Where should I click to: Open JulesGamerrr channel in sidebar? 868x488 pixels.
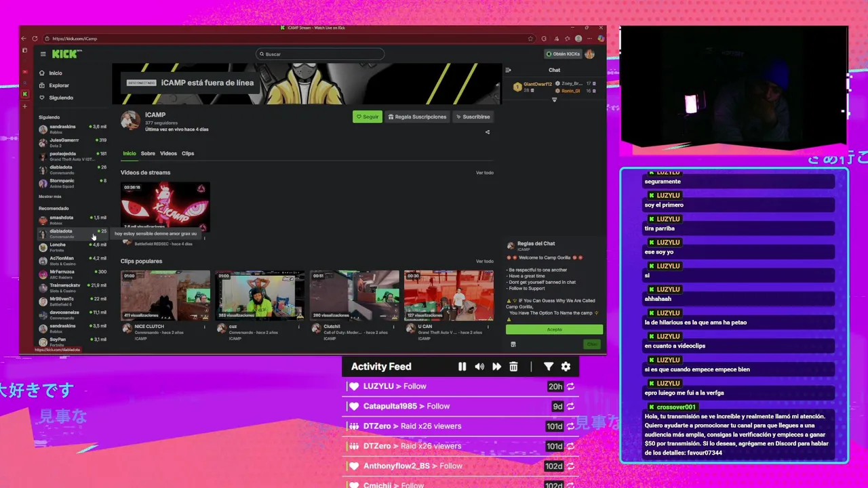(x=73, y=142)
